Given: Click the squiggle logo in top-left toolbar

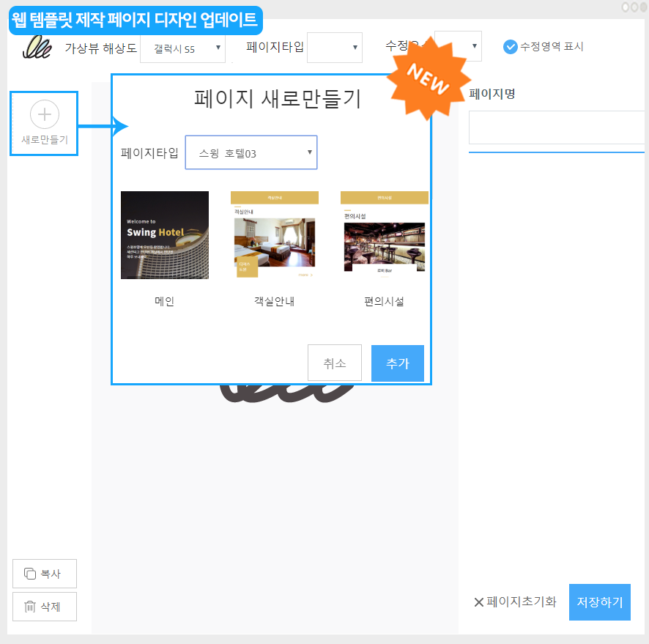Looking at the screenshot, I should click(x=36, y=47).
